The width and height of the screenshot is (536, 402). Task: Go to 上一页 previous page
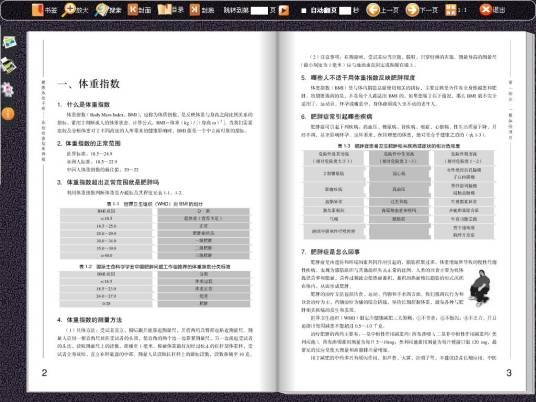point(382,10)
